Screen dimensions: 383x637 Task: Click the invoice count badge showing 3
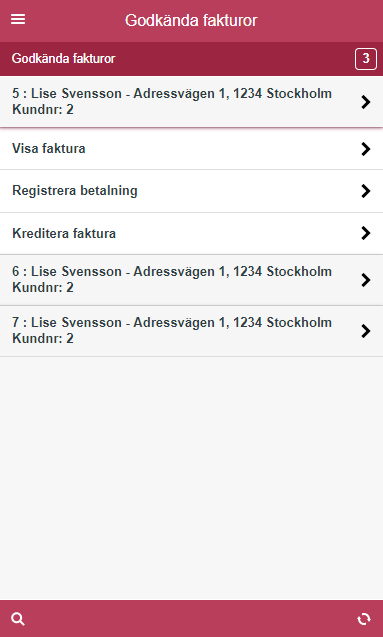[x=366, y=59]
